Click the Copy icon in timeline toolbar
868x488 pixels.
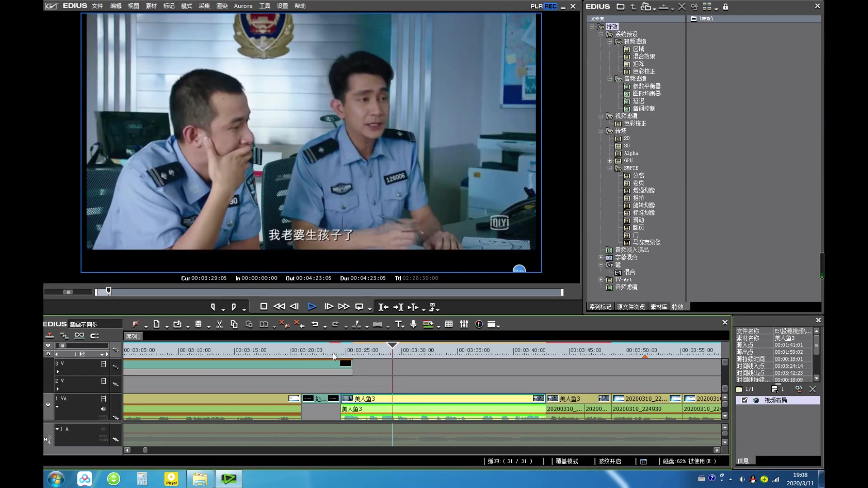click(234, 324)
